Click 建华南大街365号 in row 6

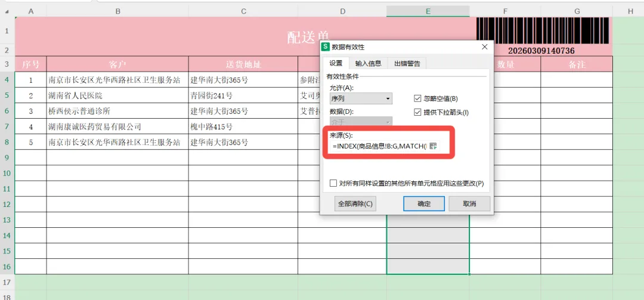coord(243,112)
